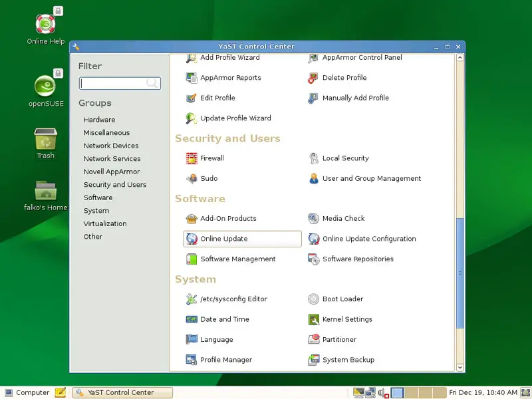Launch the Delete Profile tool
532x399 pixels.
[337, 78]
